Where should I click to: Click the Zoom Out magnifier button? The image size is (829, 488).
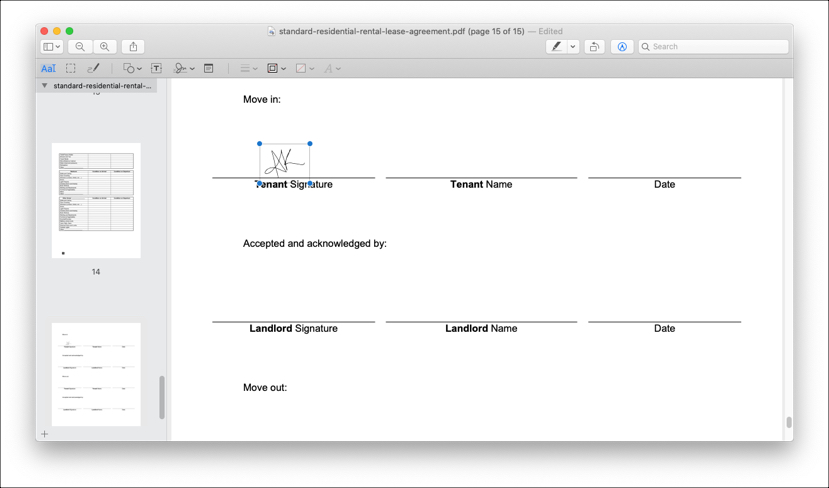tap(80, 47)
